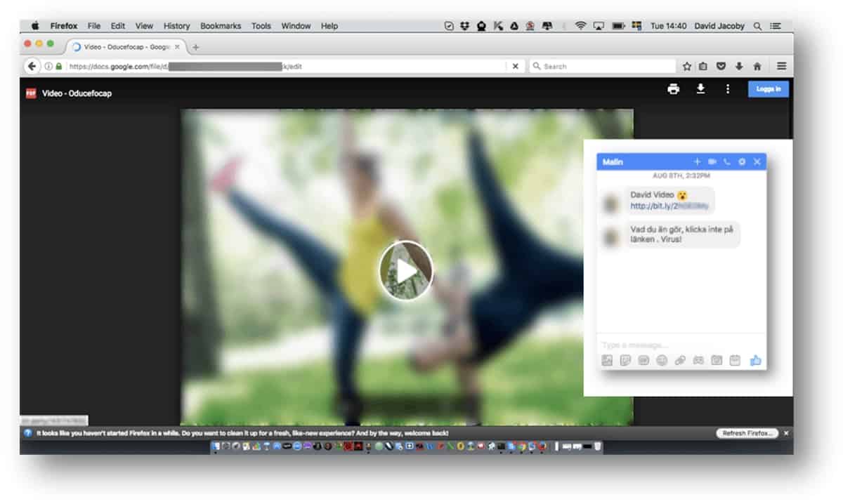
Task: Click the Type a message field
Action: (x=680, y=345)
